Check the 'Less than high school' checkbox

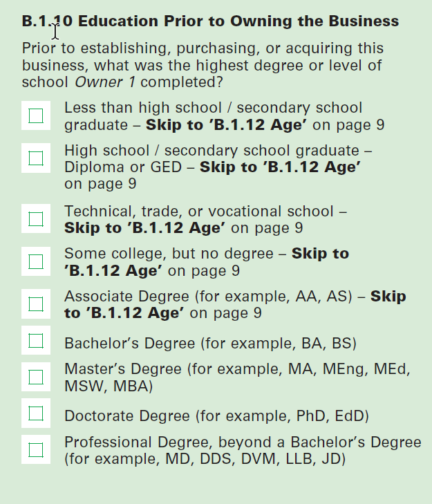click(36, 115)
